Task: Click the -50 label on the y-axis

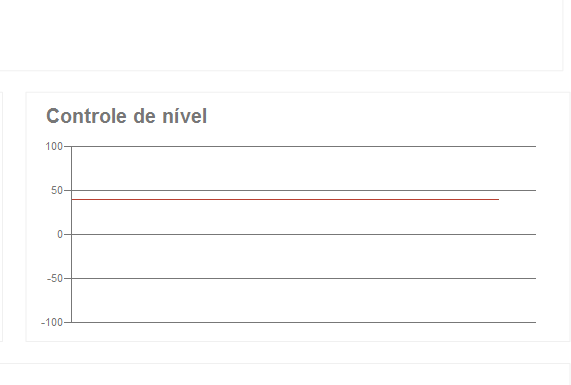Action: click(55, 278)
